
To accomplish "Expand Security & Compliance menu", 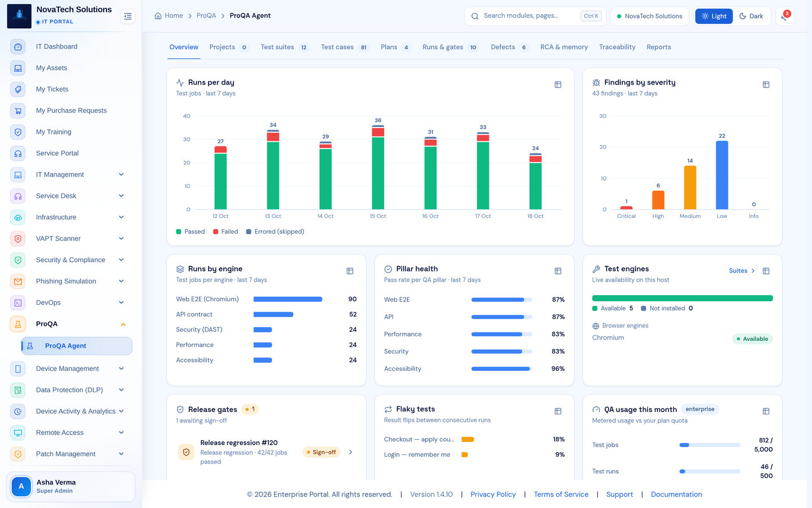I will point(121,260).
